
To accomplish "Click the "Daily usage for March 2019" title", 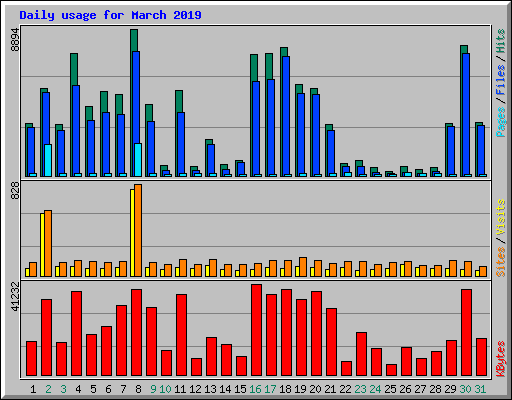I will tap(110, 15).
